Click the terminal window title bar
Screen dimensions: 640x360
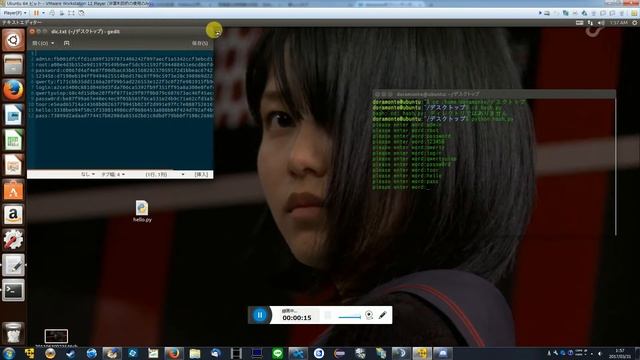point(494,94)
